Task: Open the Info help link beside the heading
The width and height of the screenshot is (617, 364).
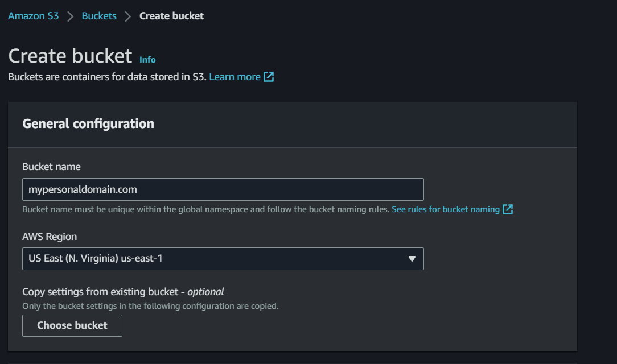Action: click(x=147, y=59)
